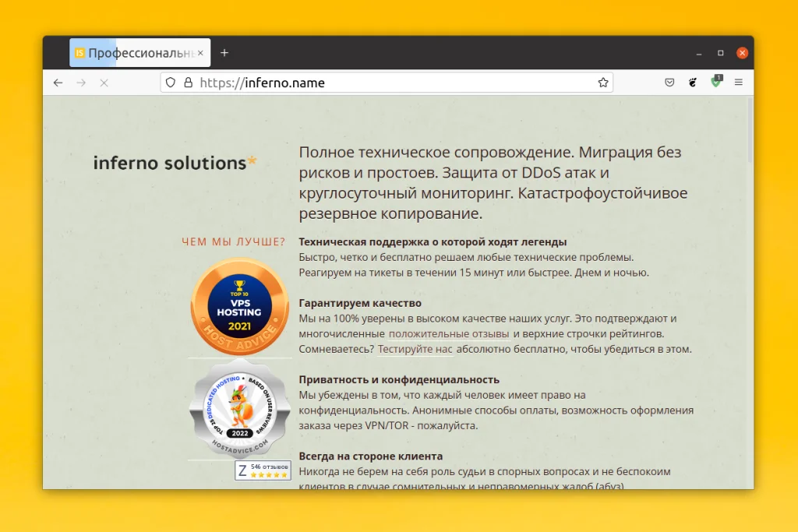Viewport: 798px width, 532px height.
Task: Save the page to Pocket
Action: (x=669, y=82)
